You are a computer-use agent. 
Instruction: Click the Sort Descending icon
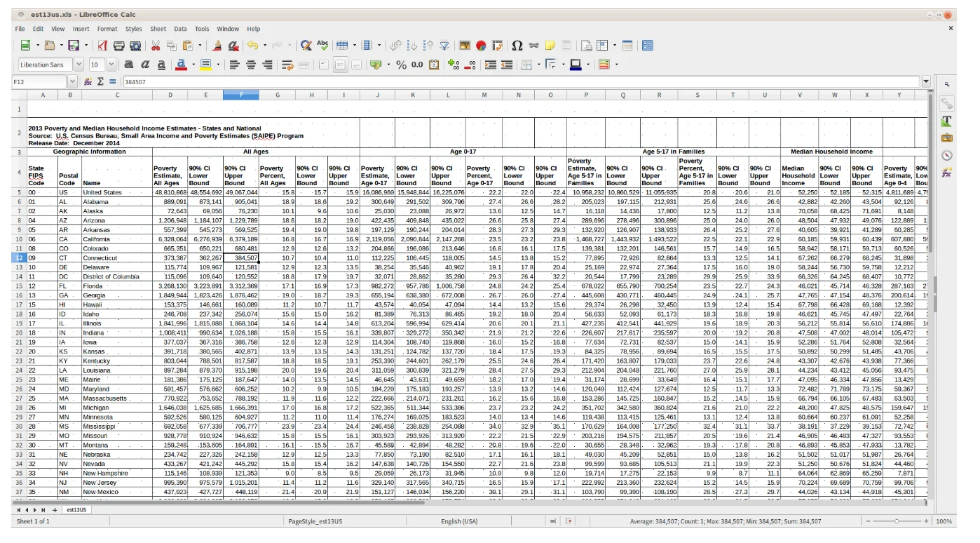[428, 46]
